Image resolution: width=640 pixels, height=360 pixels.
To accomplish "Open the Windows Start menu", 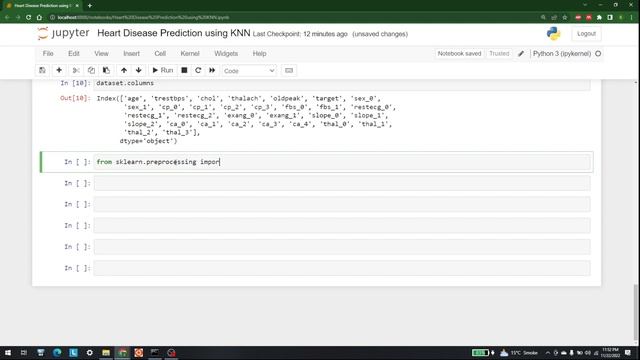I will click(x=8, y=353).
